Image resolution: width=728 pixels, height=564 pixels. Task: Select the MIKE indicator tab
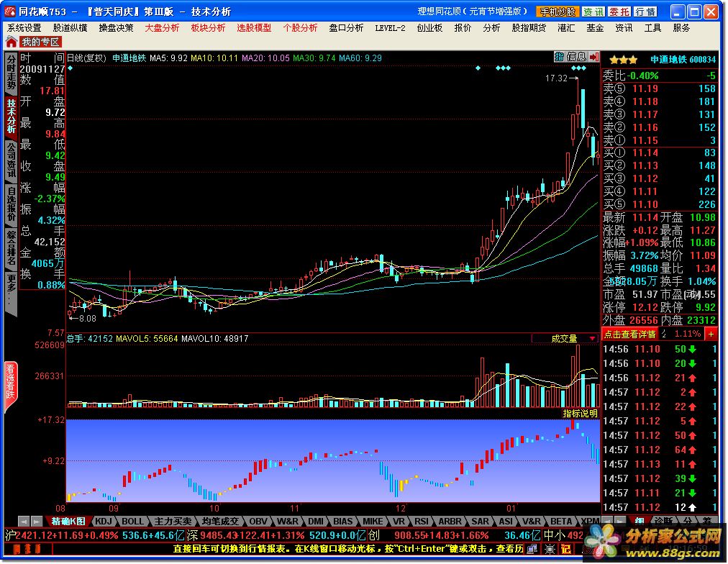[x=373, y=522]
